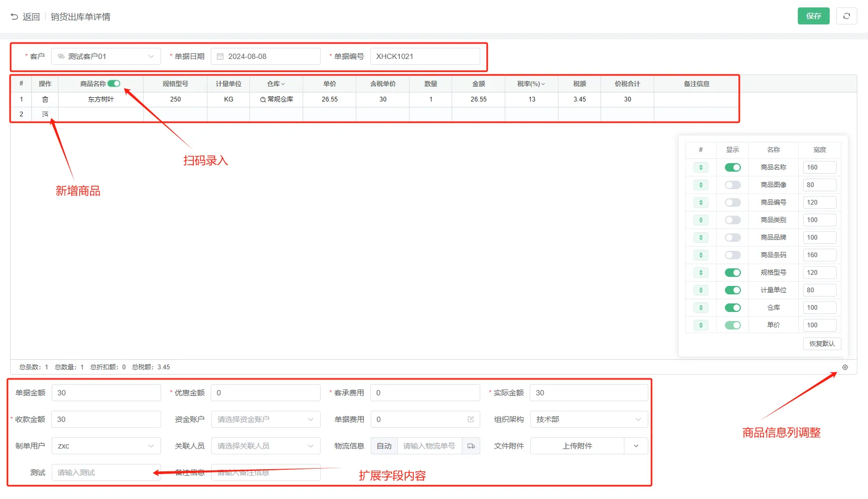868x499 pixels.
Task: Click the 含税单价 column header
Action: tap(383, 84)
